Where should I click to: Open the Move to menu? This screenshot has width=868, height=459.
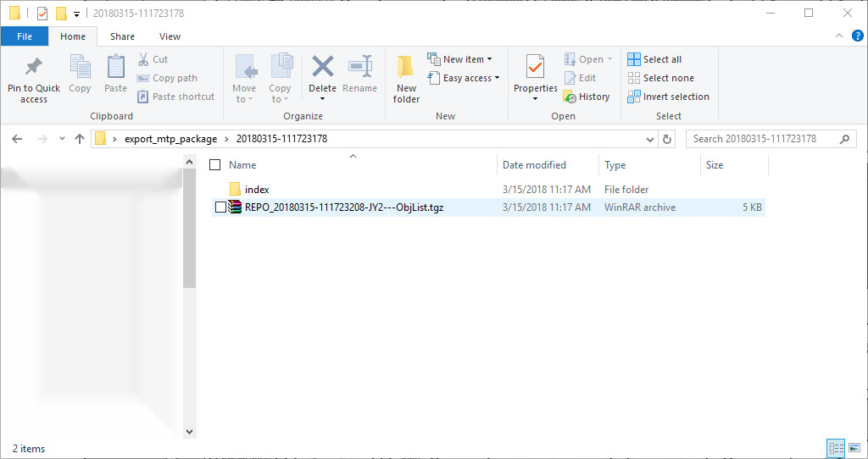[244, 79]
